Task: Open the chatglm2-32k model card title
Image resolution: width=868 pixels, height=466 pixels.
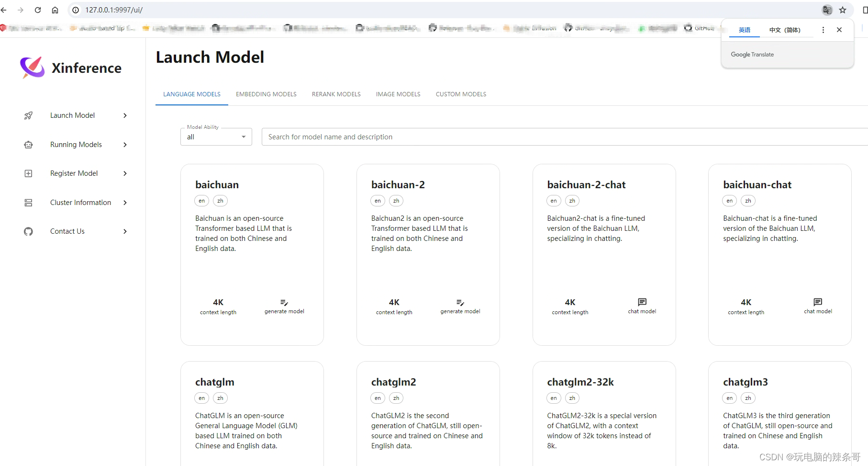Action: tap(580, 382)
